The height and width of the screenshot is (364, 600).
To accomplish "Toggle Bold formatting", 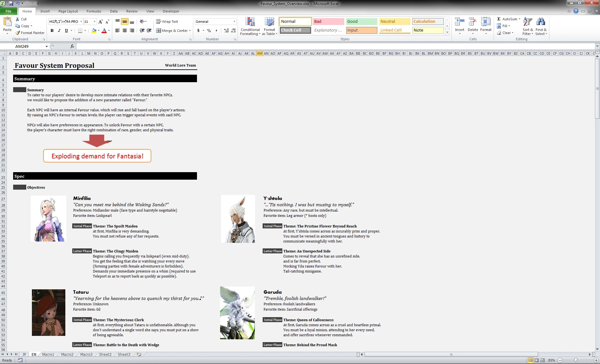I will coord(52,31).
